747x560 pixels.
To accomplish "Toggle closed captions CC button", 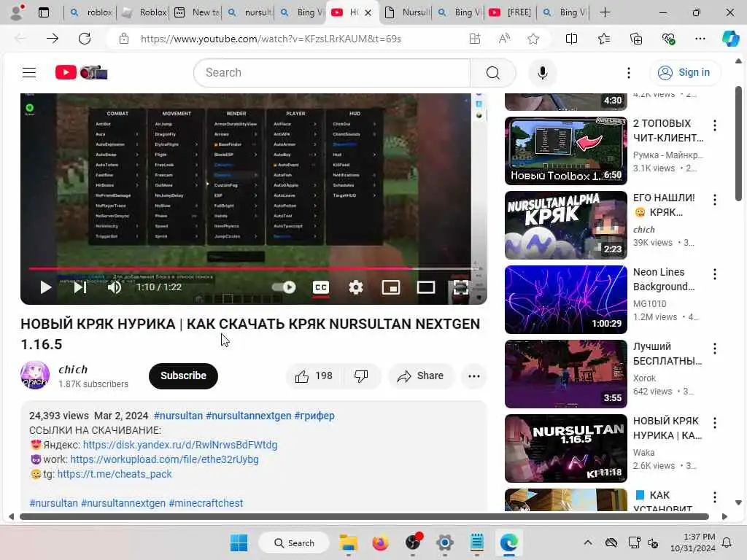I will coord(321,287).
